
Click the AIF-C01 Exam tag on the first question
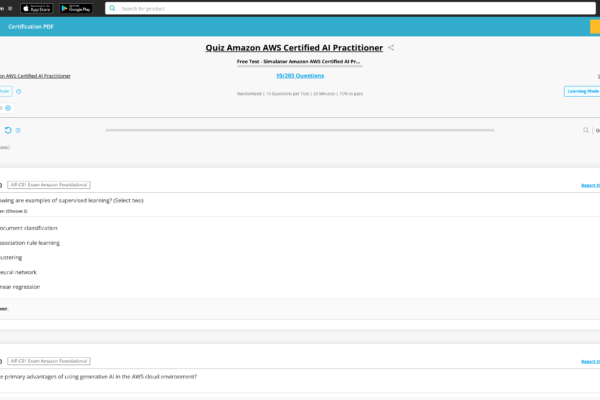click(x=49, y=185)
